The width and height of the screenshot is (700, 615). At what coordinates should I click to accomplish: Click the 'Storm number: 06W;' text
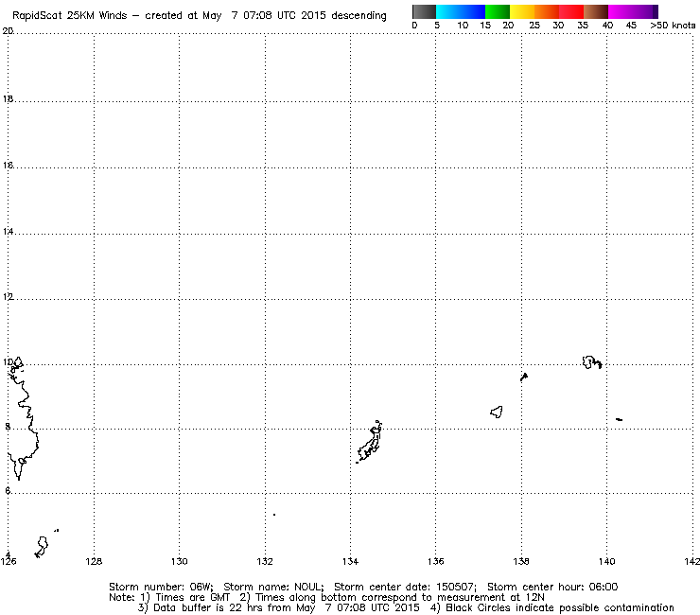tap(161, 587)
